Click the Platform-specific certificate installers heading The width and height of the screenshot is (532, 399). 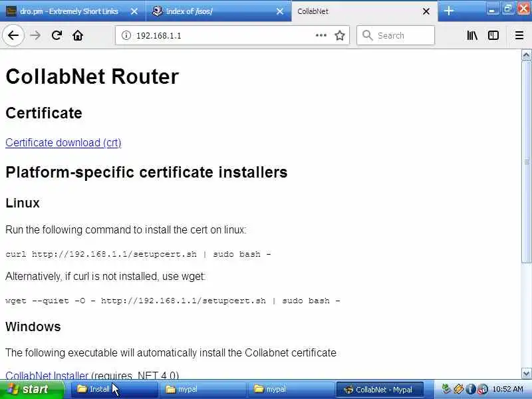click(146, 172)
